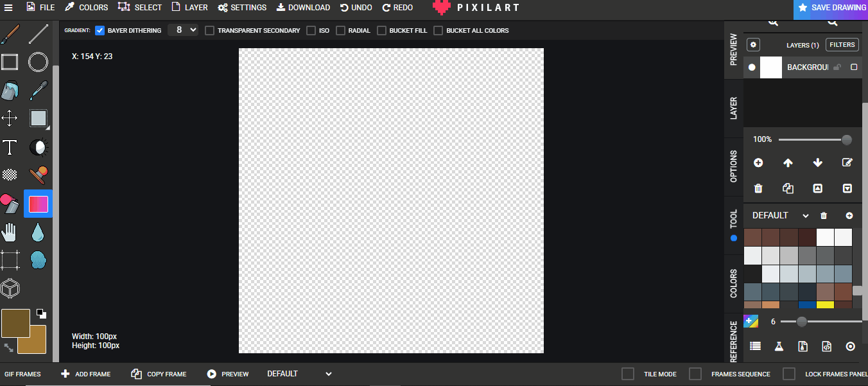Select the water drop Blur tool
Image resolution: width=868 pixels, height=386 pixels.
tap(39, 232)
